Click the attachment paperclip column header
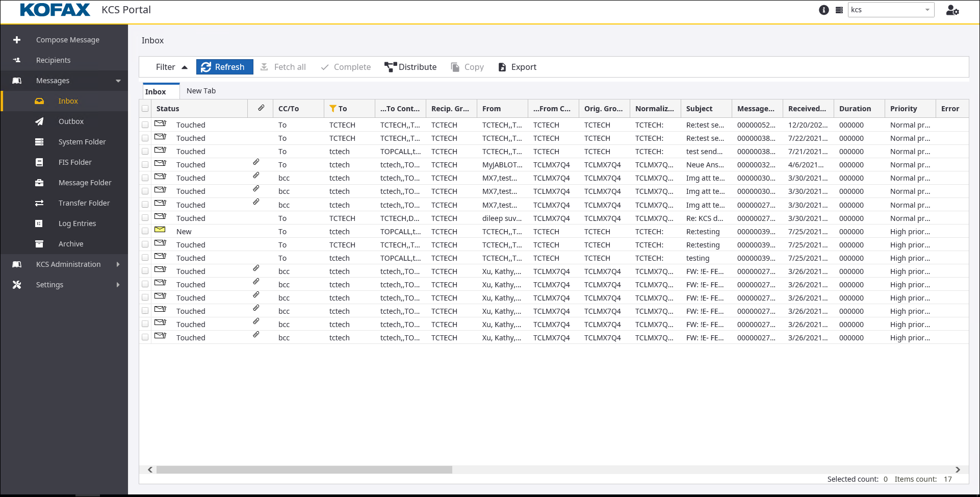The height and width of the screenshot is (497, 980). point(261,108)
